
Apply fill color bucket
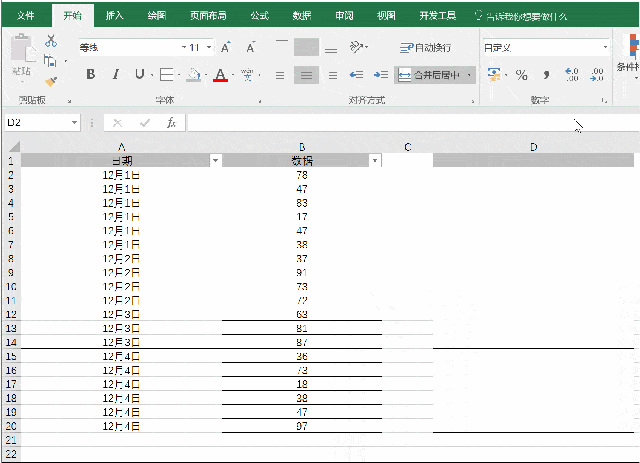click(x=194, y=75)
